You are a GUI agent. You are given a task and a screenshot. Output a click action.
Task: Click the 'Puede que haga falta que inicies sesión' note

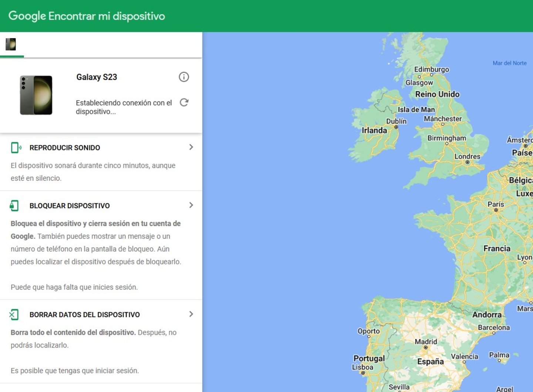tap(74, 287)
